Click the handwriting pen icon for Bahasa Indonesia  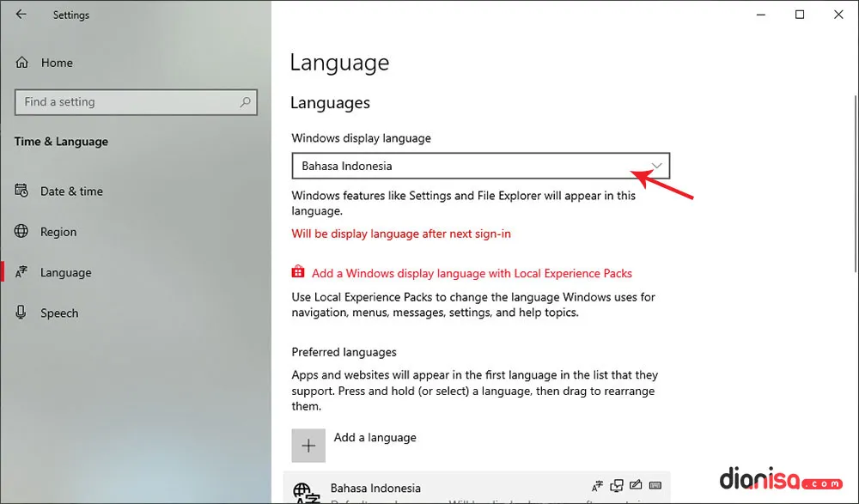pos(636,485)
